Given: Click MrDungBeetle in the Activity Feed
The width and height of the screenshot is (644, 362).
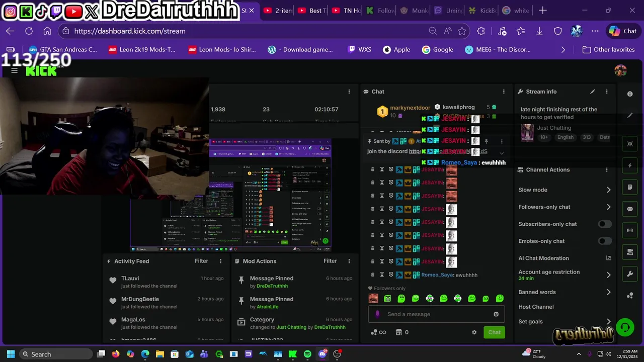Looking at the screenshot, I should [140, 299].
